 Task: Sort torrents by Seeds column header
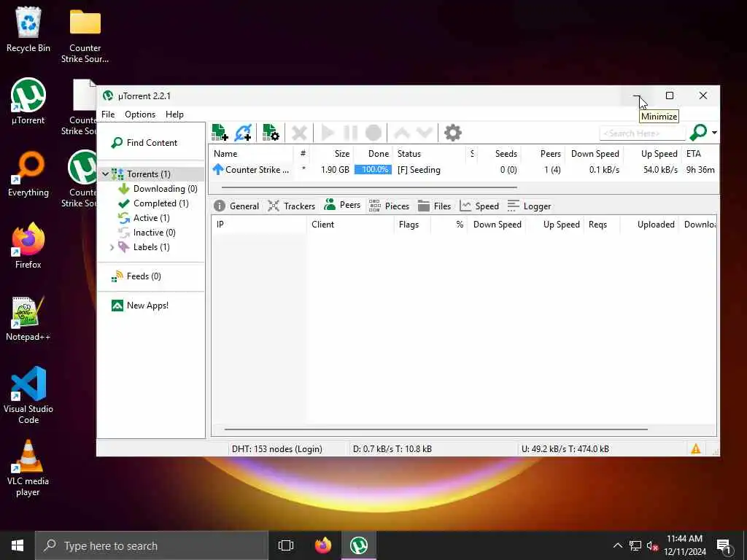click(x=499, y=153)
